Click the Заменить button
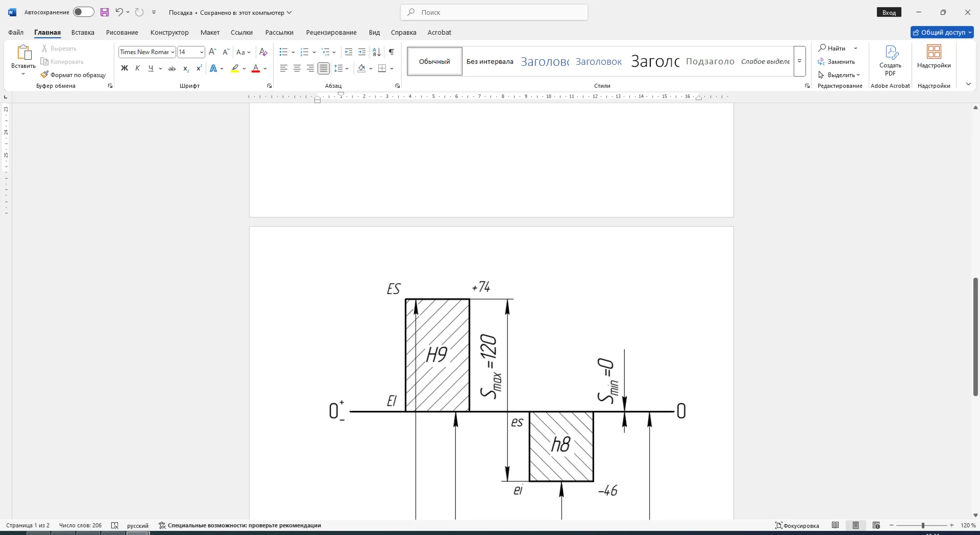 tap(837, 62)
